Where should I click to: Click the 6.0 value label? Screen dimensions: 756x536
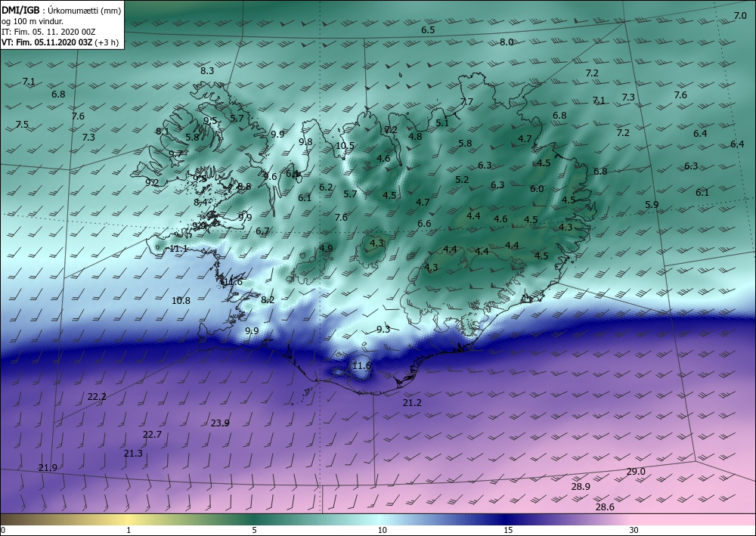pyautogui.click(x=537, y=189)
